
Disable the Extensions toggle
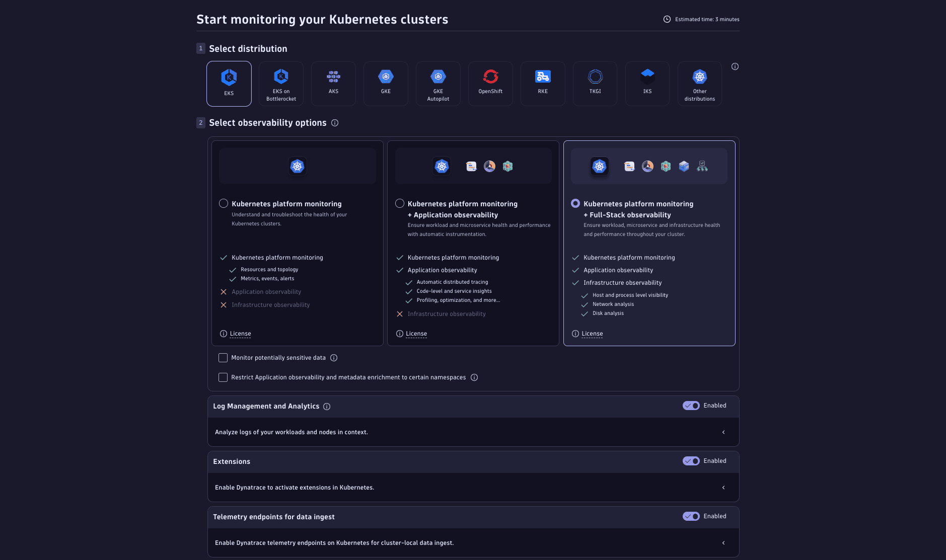pos(691,461)
